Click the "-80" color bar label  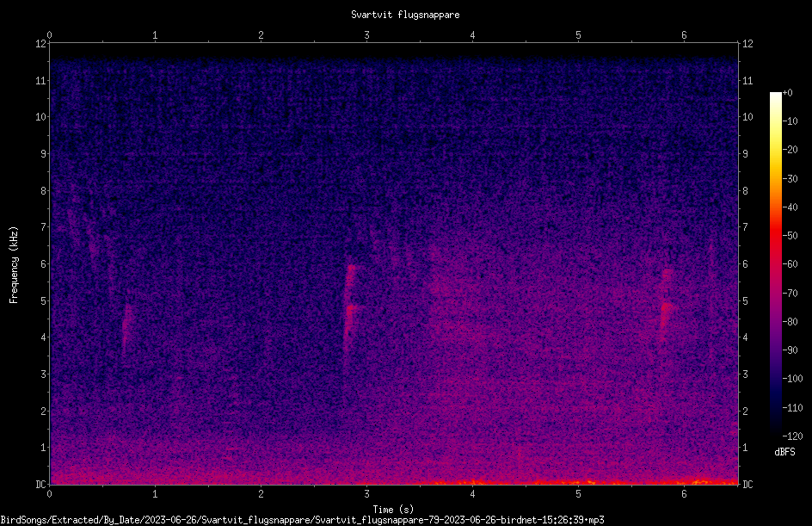tap(790, 322)
